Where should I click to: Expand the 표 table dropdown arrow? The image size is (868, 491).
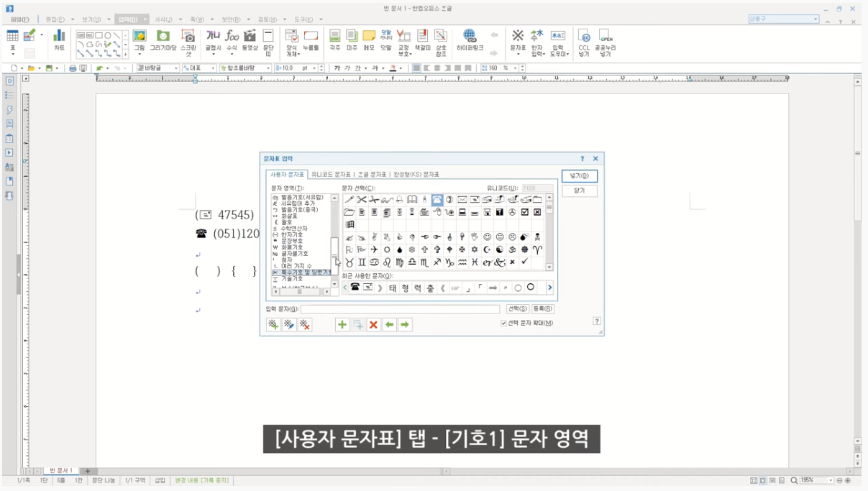[12, 54]
